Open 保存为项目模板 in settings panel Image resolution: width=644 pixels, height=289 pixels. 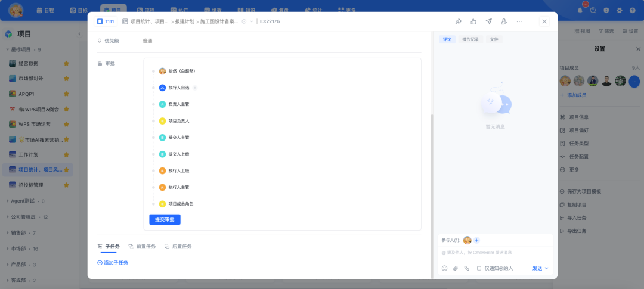(x=580, y=191)
